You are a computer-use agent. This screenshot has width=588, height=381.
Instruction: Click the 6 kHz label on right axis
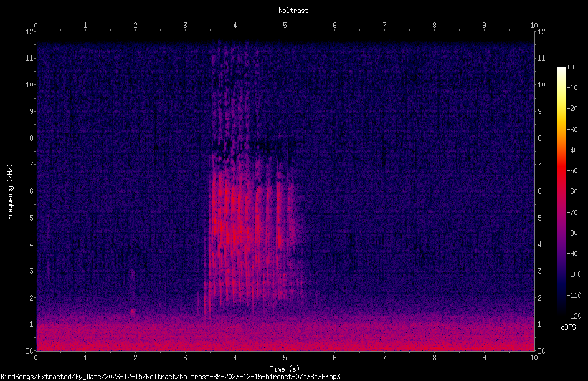pos(539,191)
